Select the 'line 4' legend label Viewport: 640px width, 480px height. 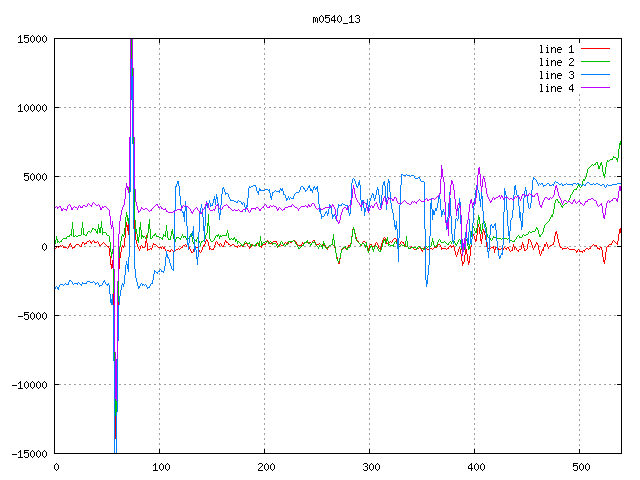(557, 88)
